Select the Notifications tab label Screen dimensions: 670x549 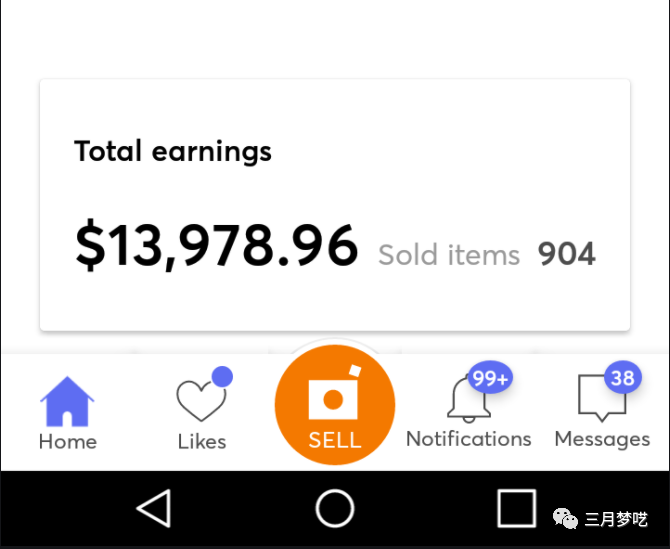[468, 439]
